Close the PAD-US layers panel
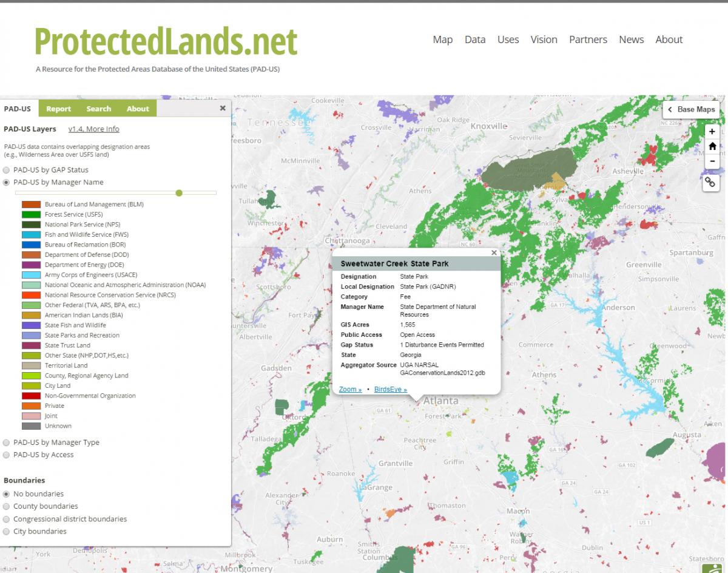 pos(223,108)
